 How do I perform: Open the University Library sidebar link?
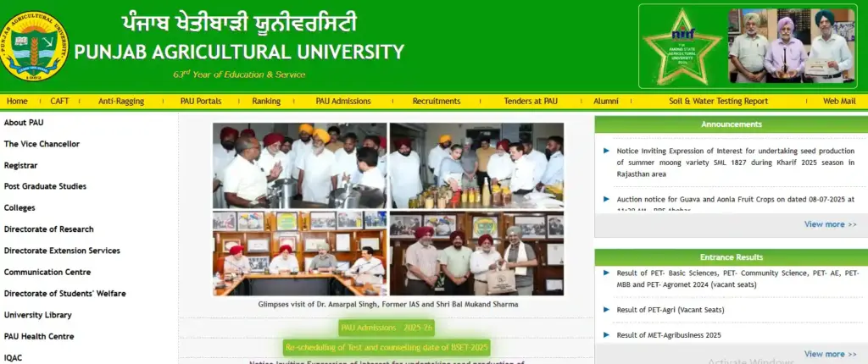coord(37,315)
